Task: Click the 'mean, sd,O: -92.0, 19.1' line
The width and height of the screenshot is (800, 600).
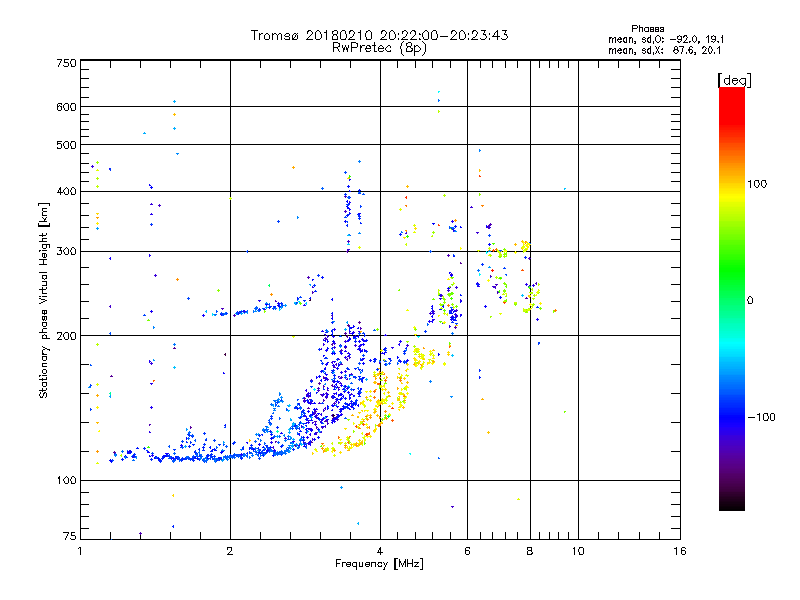Action: tap(666, 40)
